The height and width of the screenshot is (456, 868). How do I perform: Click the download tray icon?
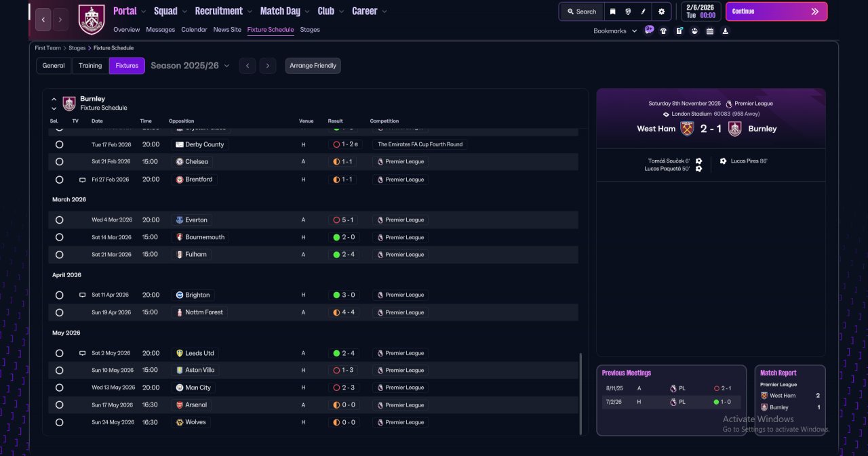725,30
